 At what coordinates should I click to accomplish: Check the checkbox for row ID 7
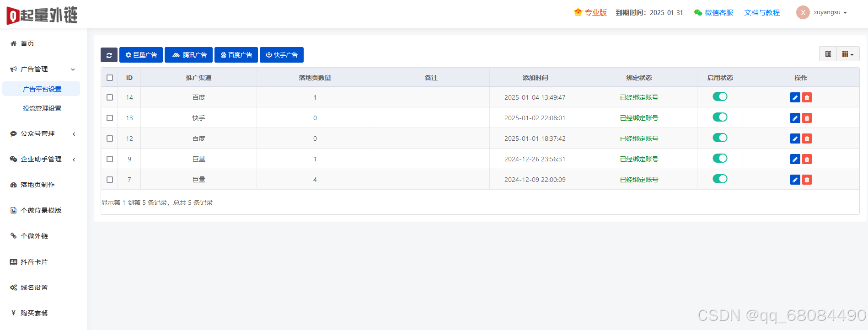(110, 180)
